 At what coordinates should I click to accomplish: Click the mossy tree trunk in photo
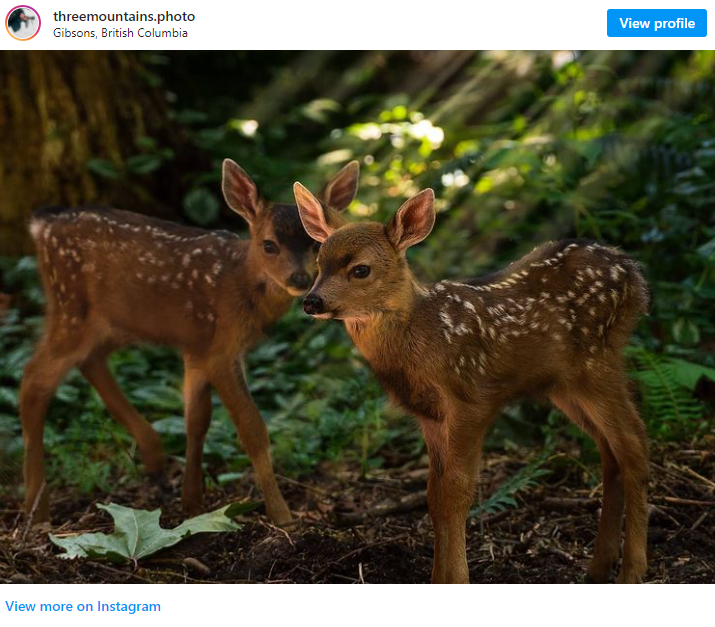point(68,137)
